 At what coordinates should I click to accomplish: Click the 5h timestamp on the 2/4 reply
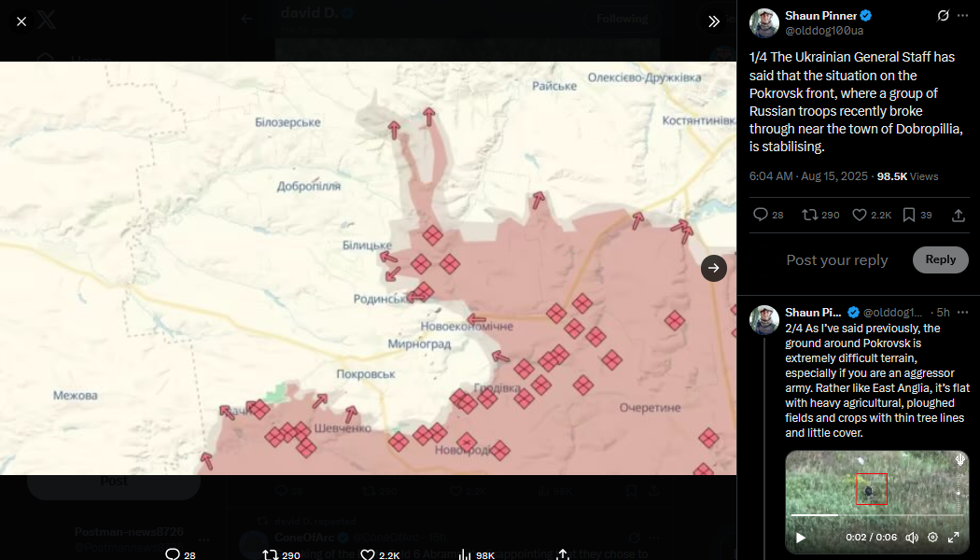point(943,313)
